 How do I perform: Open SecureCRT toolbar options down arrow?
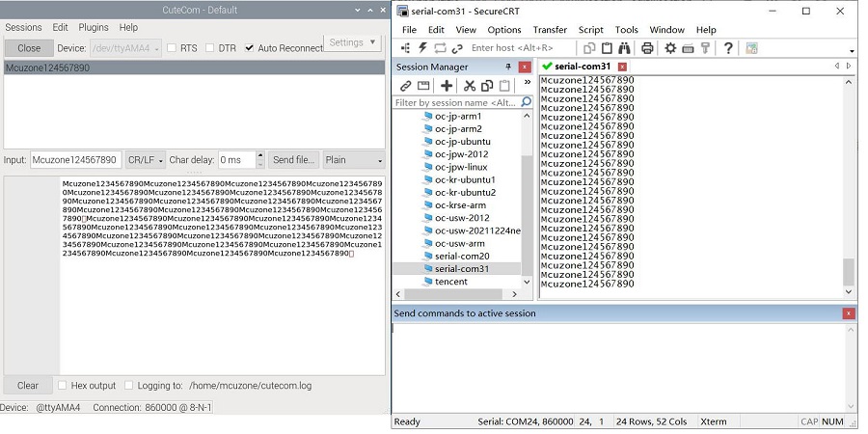[853, 51]
